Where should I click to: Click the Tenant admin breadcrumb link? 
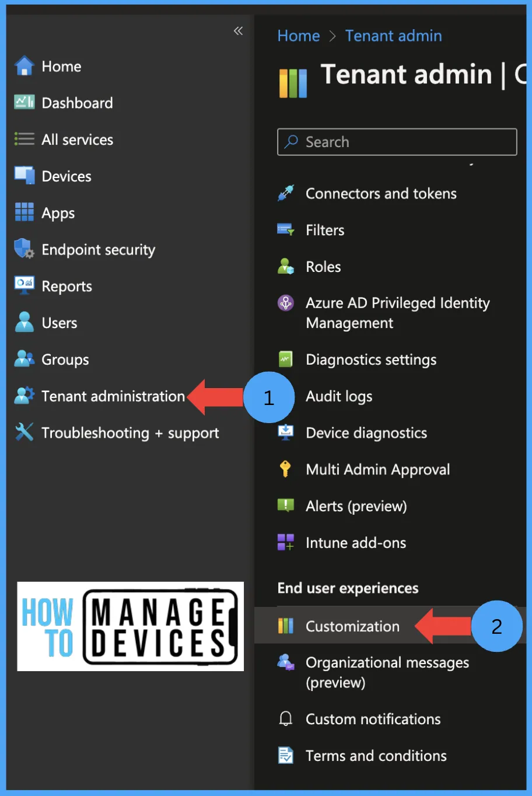click(x=393, y=36)
